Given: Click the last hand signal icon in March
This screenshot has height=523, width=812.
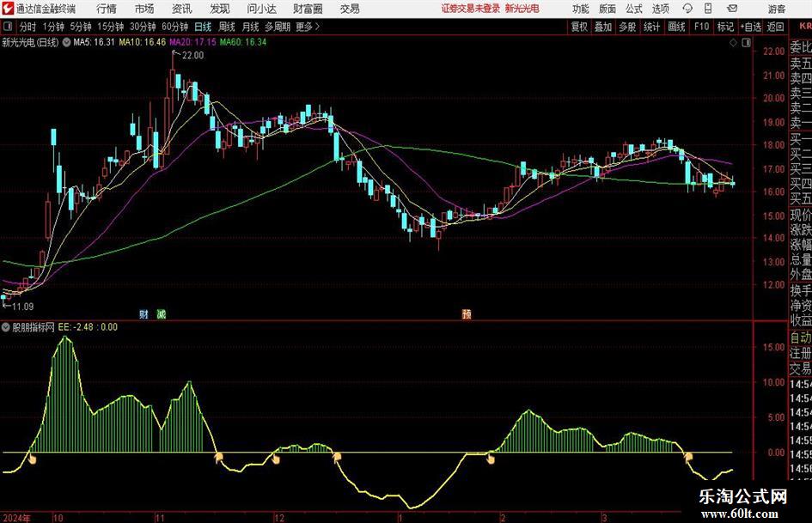Looking at the screenshot, I should pos(688,457).
